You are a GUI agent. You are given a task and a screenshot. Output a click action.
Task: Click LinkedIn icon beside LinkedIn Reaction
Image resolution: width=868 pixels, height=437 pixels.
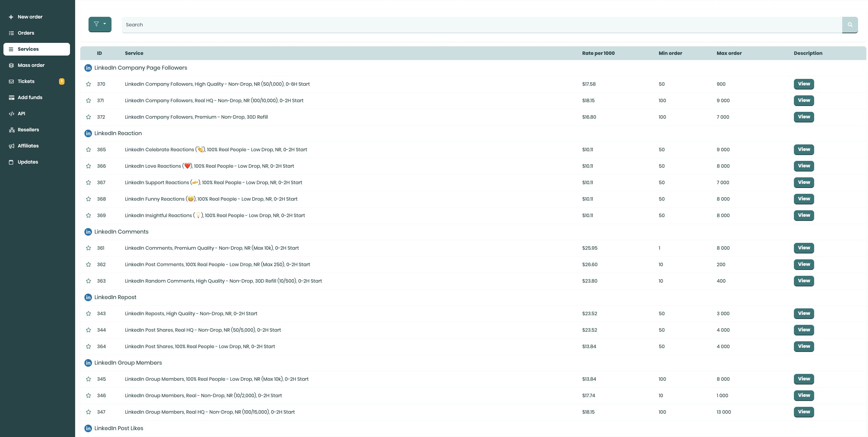[88, 133]
